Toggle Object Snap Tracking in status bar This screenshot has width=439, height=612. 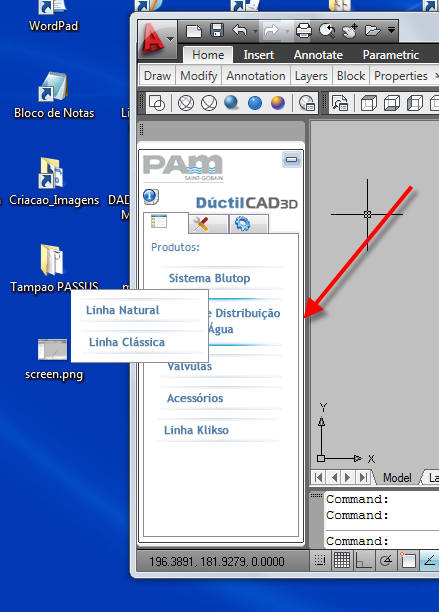429,560
